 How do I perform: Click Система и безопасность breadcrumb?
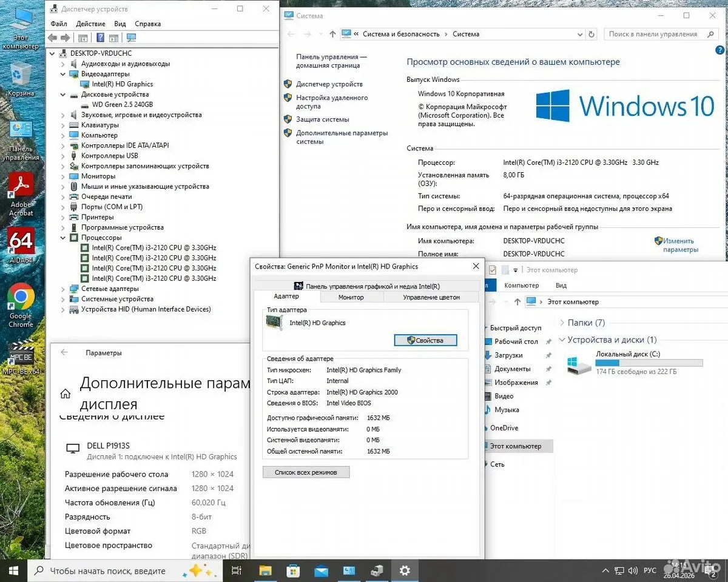pos(401,34)
